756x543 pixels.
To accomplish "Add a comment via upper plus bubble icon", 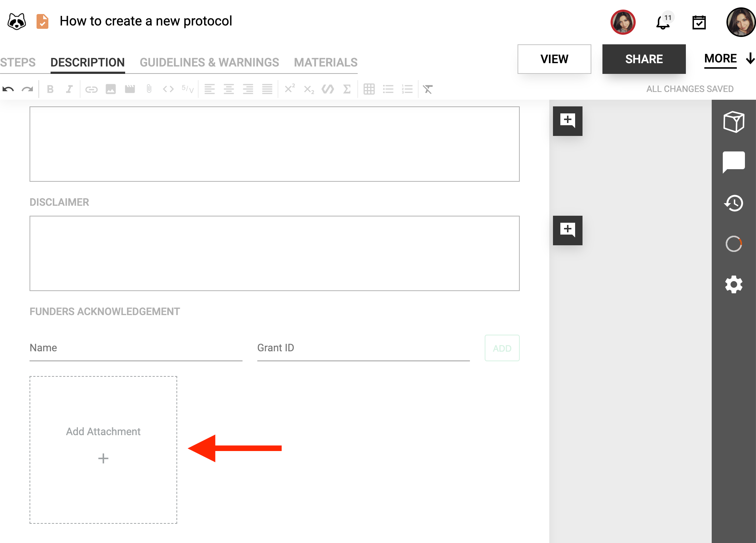I will click(567, 121).
